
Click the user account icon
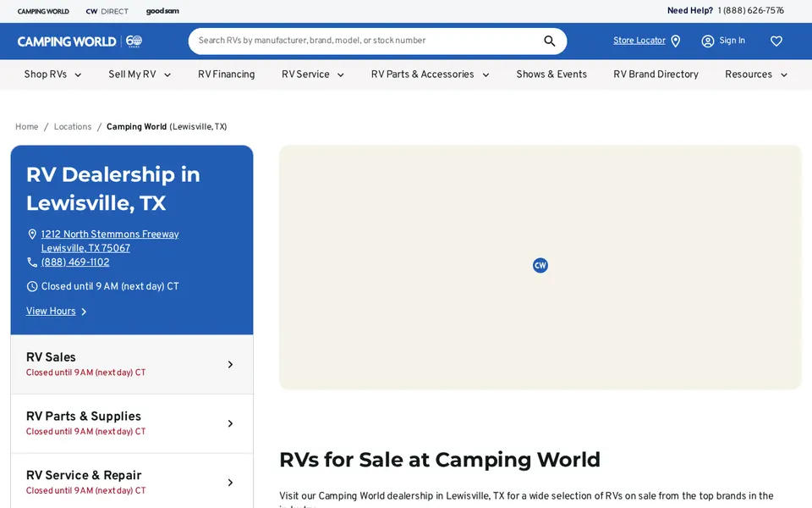(x=707, y=41)
